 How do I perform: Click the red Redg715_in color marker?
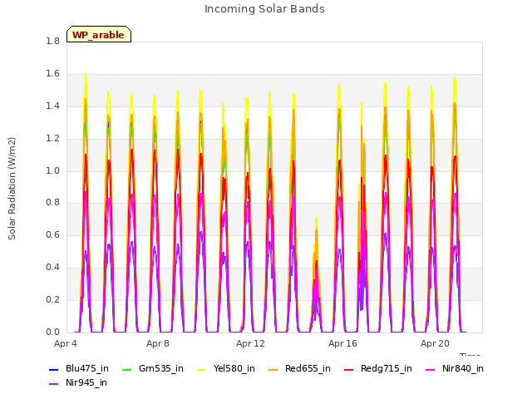349,369
